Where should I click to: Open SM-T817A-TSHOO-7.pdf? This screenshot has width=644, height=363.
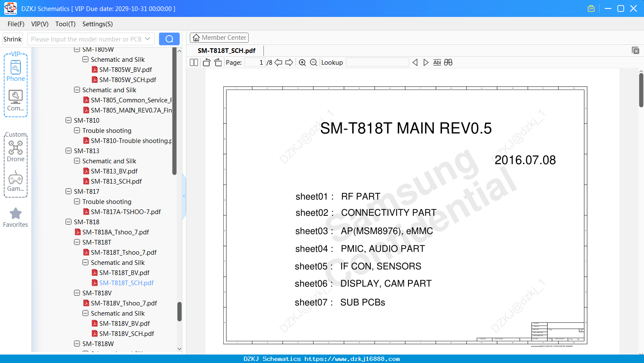[x=126, y=212]
